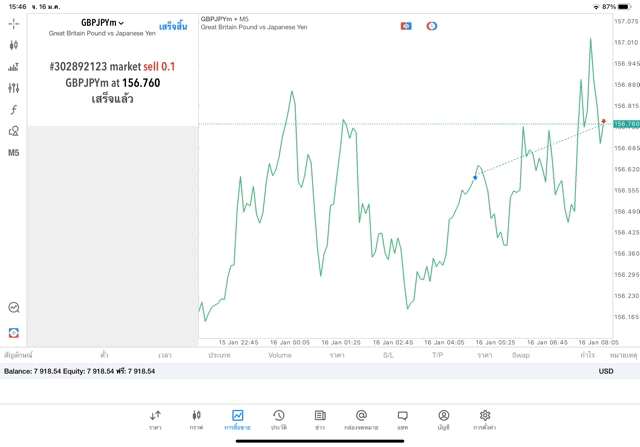640x447 pixels.
Task: Open the ข่าว news tab
Action: point(320,420)
